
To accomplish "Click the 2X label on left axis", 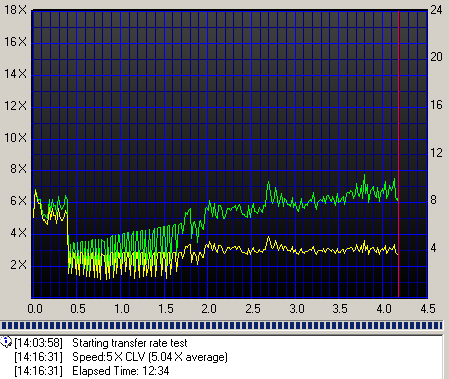I will click(x=18, y=265).
